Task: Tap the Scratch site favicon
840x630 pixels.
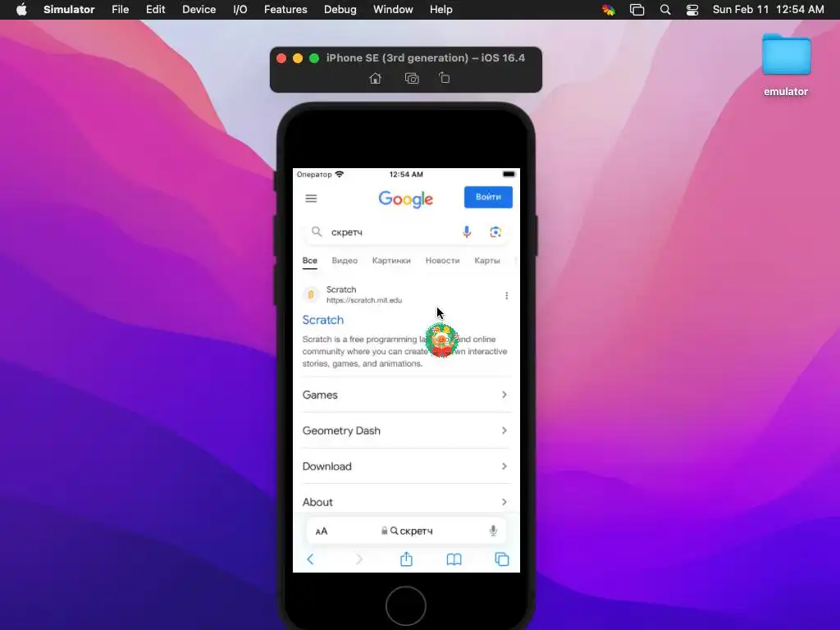Action: pyautogui.click(x=311, y=294)
